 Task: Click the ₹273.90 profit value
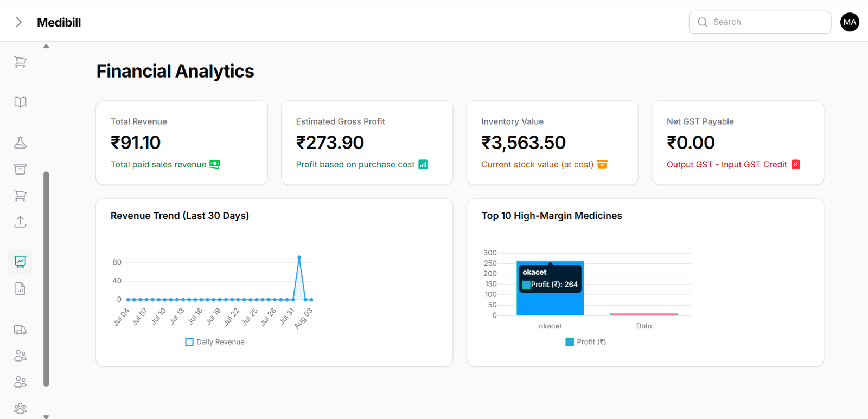click(330, 143)
